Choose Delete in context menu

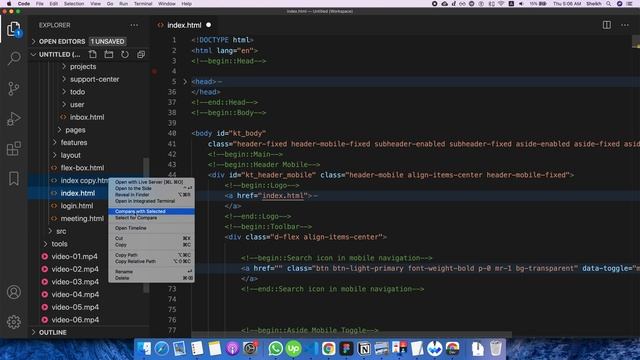[x=151, y=278]
